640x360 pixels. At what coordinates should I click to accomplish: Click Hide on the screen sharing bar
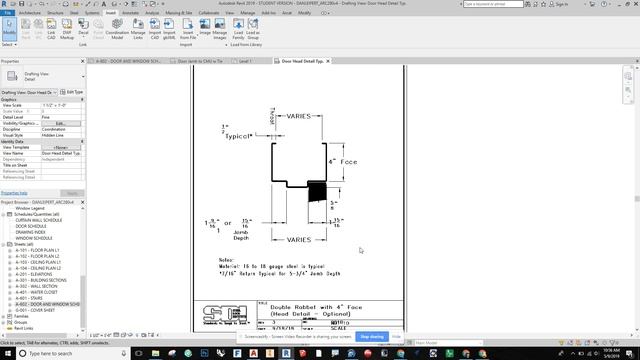click(396, 337)
